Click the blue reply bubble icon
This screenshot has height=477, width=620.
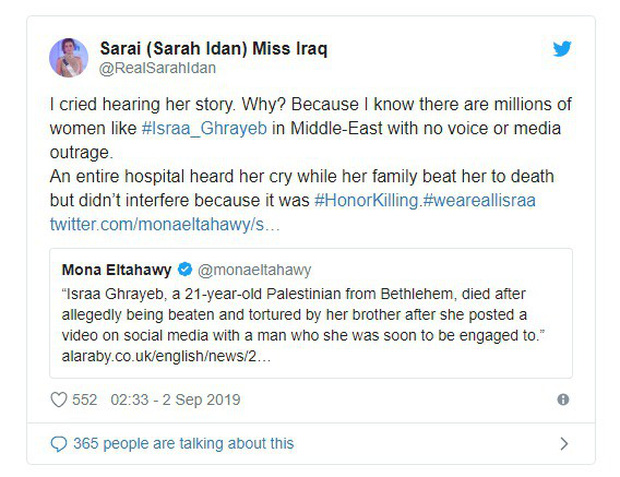59,443
